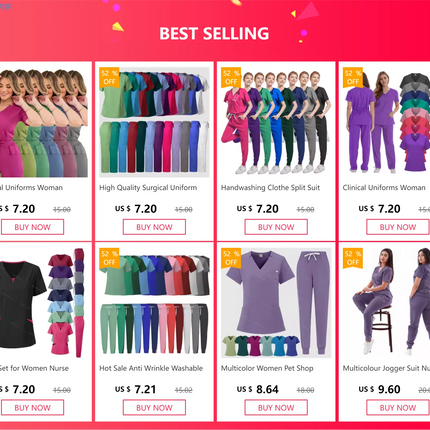The height and width of the screenshot is (430, 430).
Task: Open Hot Sale Anti Wrinkle Washable image
Action: point(154,303)
